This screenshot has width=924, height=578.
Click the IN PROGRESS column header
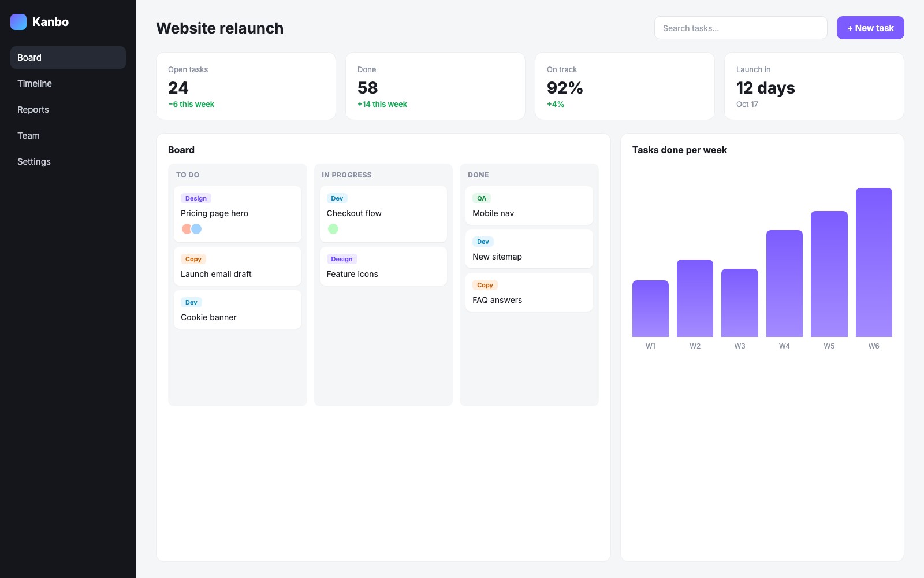pos(346,175)
